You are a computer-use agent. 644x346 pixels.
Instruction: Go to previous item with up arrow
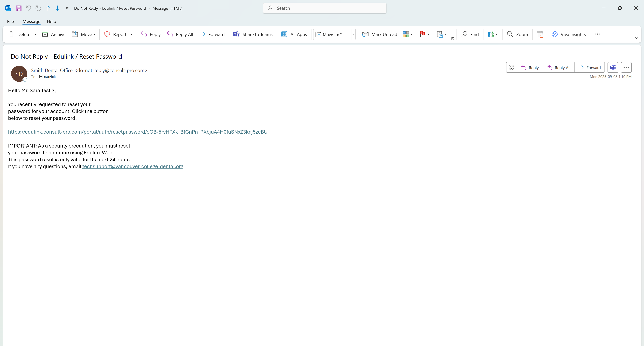coord(48,8)
